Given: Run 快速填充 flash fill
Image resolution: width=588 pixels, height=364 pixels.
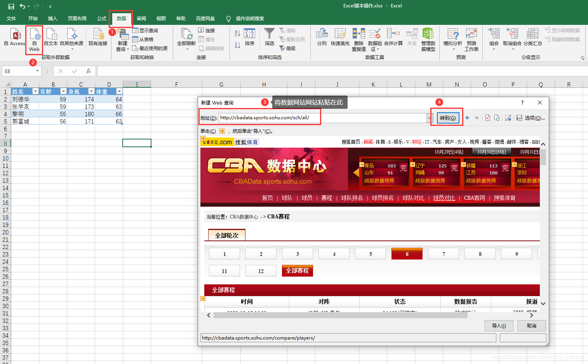Looking at the screenshot, I should tap(340, 38).
